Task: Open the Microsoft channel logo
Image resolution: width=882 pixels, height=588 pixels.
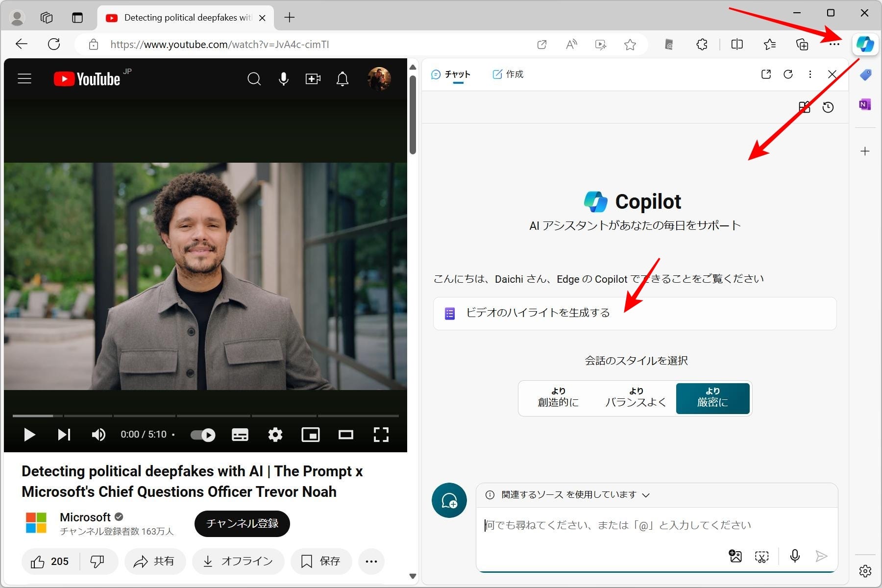Action: (x=36, y=523)
